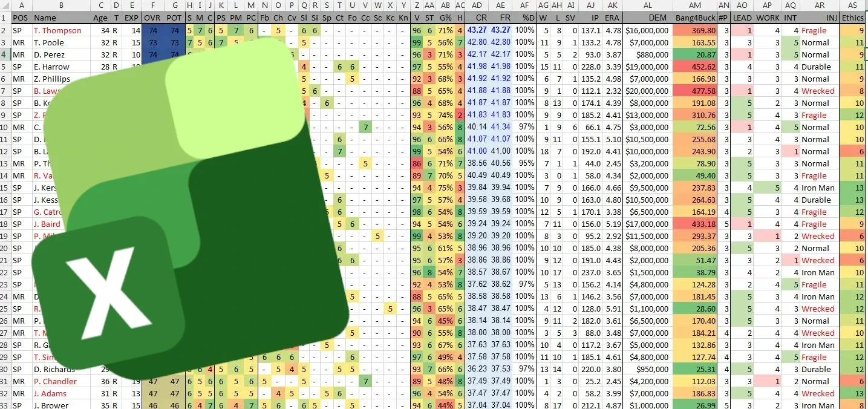Click the FR header cell
The height and width of the screenshot is (409, 868).
pos(501,18)
